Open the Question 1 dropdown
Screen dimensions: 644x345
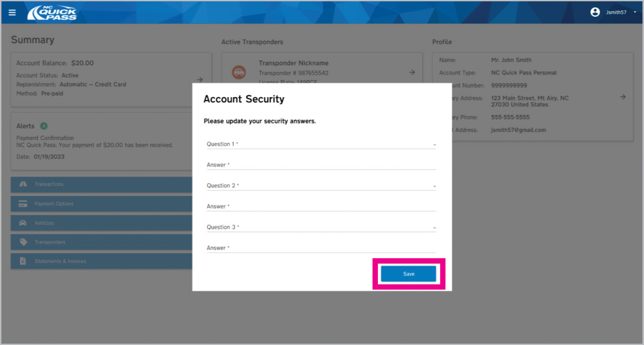[434, 144]
